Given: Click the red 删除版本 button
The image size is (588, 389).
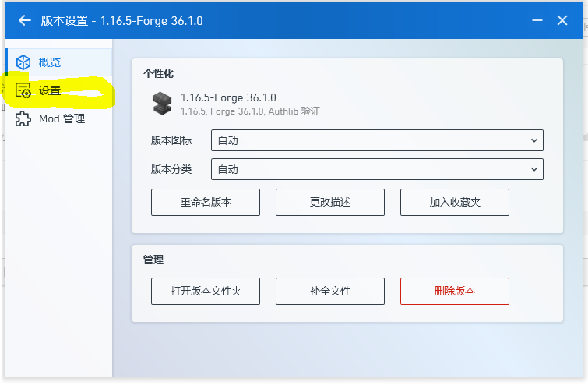Looking at the screenshot, I should (x=455, y=291).
